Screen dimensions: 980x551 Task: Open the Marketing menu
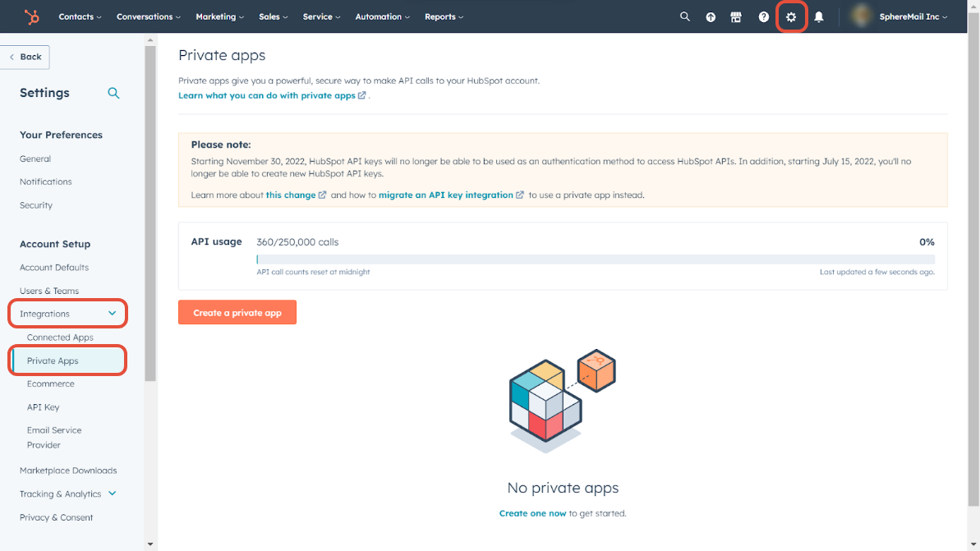point(220,17)
